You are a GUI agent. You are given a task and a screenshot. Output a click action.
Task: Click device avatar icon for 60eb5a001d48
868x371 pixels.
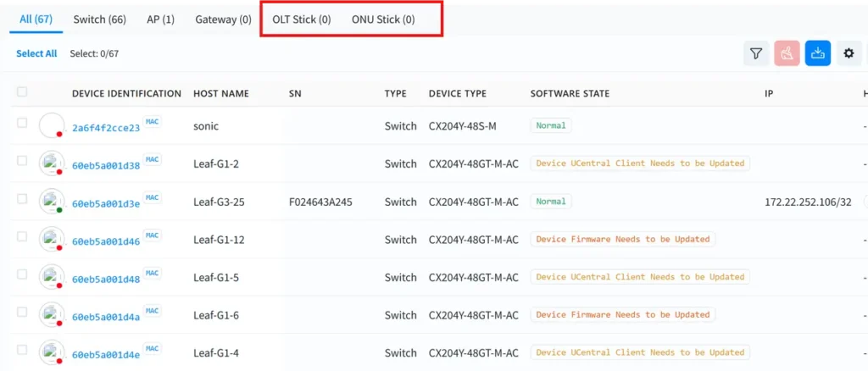coord(52,277)
